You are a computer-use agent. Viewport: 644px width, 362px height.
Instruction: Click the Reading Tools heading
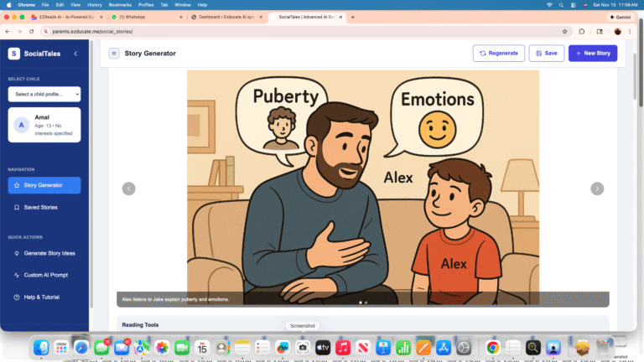click(140, 324)
